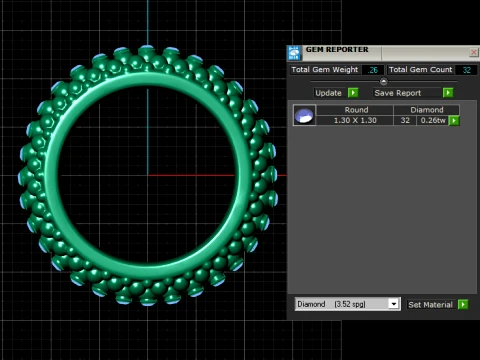Viewport: 480px width, 360px height.
Task: Click the green arrow on the 0.26tw row
Action: pos(454,121)
